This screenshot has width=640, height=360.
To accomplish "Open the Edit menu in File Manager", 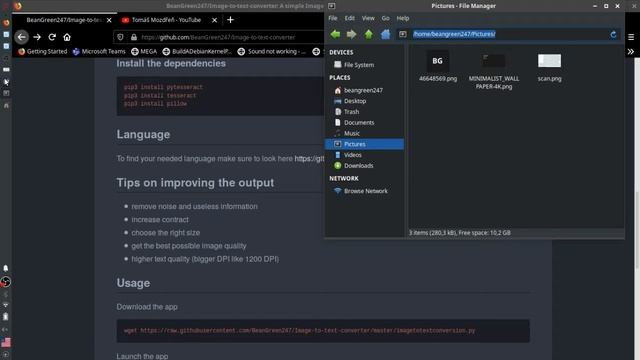I will click(x=349, y=18).
